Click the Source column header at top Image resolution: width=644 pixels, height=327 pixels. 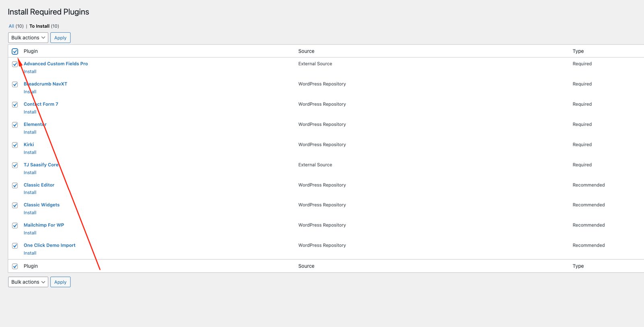[306, 51]
